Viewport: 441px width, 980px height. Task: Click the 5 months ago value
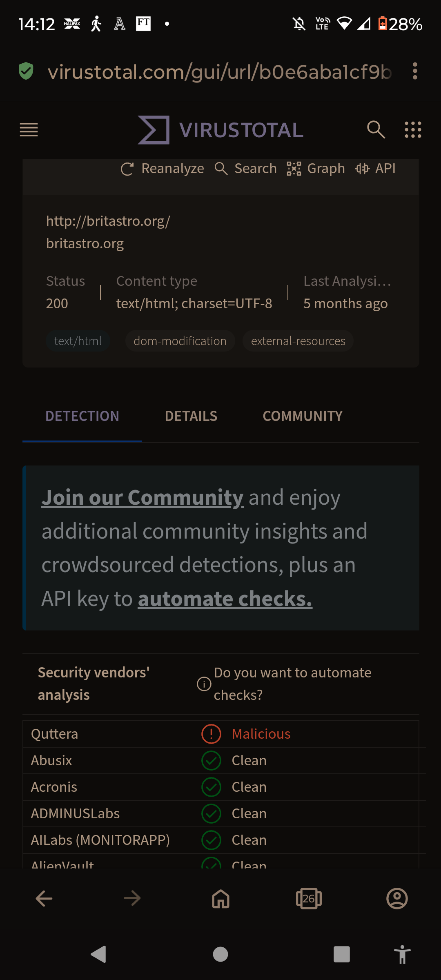point(345,303)
